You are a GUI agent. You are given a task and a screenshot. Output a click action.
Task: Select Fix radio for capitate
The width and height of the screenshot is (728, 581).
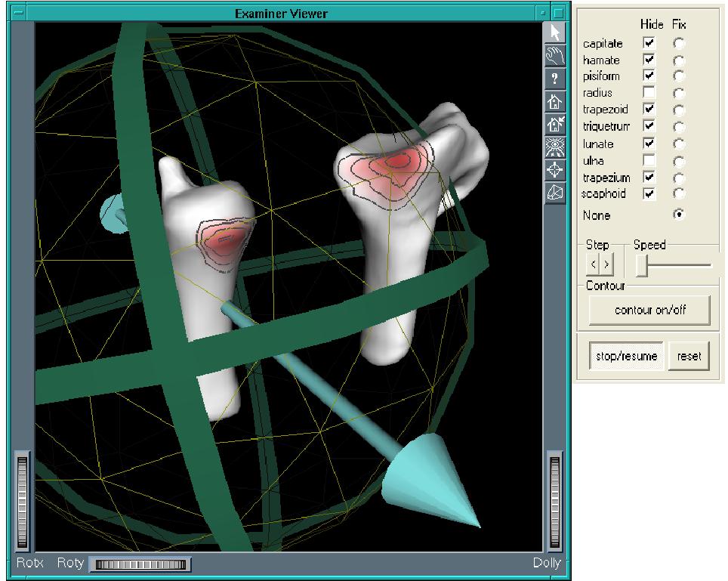679,44
